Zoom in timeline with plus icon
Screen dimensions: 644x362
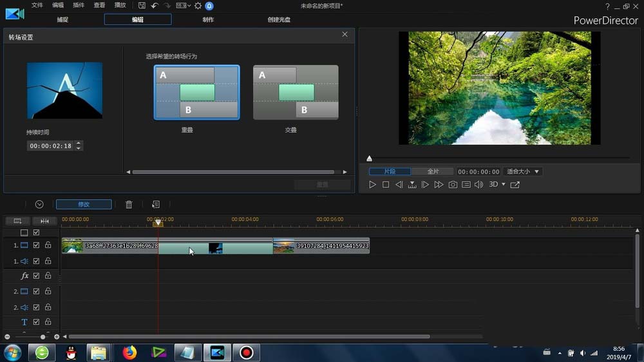tap(57, 337)
